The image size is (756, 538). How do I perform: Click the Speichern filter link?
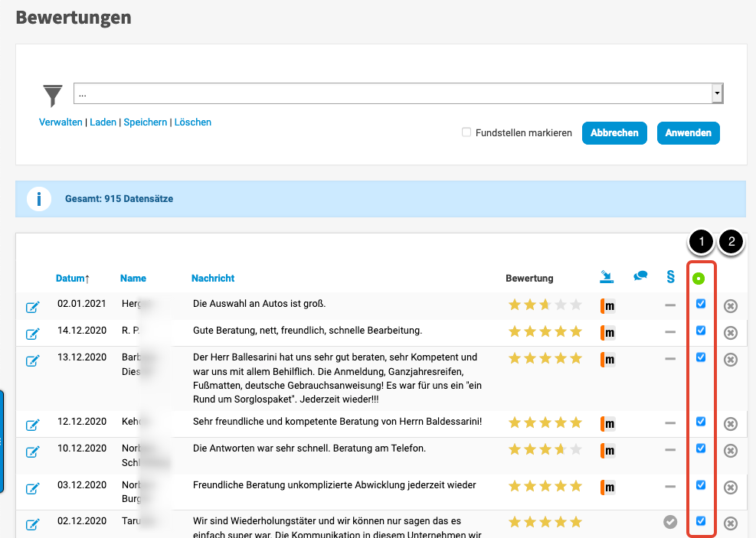(145, 122)
